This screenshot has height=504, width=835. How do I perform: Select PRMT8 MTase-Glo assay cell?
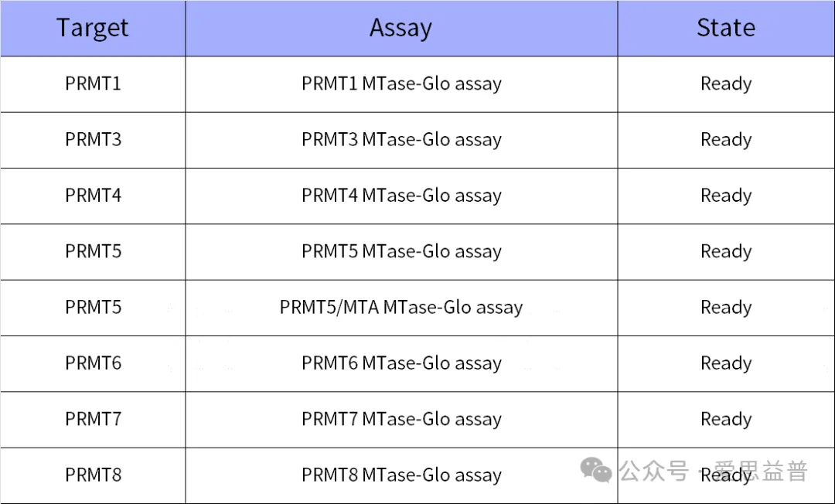click(401, 475)
